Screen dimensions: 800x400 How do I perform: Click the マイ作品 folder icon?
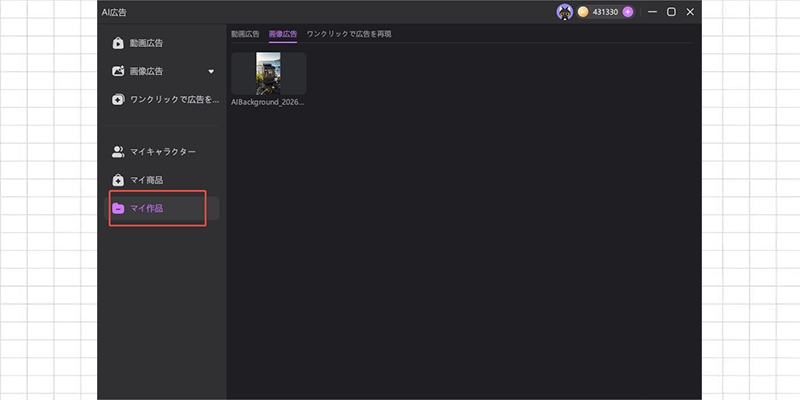coord(118,208)
